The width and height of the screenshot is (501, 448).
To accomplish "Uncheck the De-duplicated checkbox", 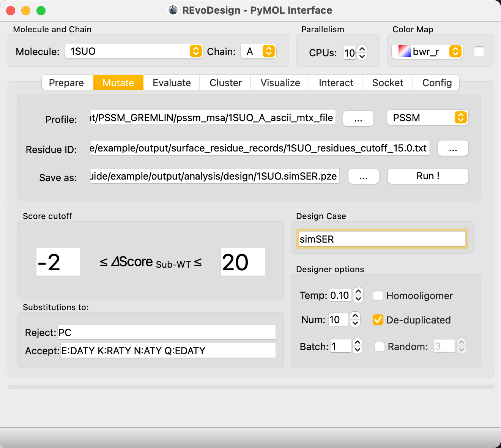I will coord(378,320).
